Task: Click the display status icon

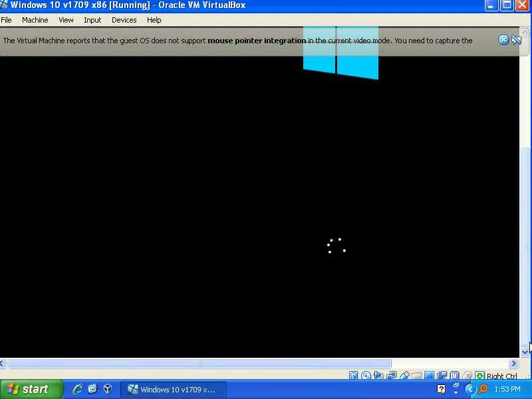Action: (429, 375)
